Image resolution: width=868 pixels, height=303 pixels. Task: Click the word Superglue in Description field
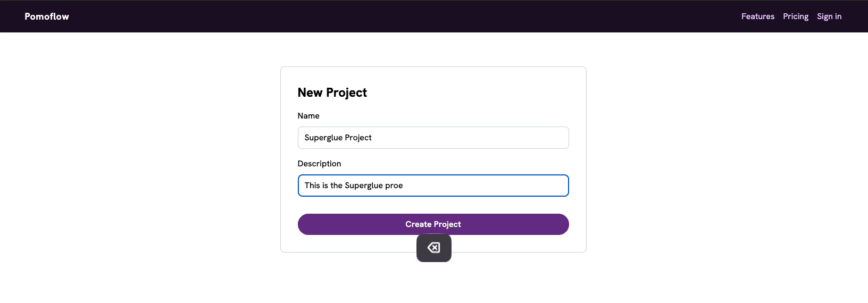coord(363,186)
